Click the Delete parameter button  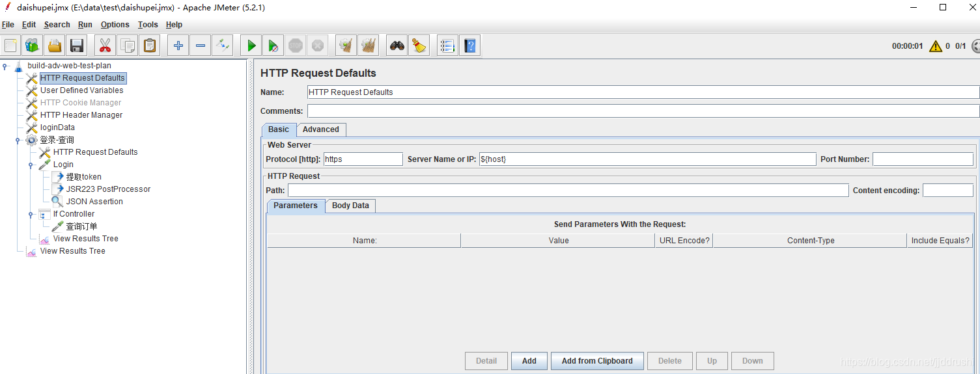tap(670, 361)
